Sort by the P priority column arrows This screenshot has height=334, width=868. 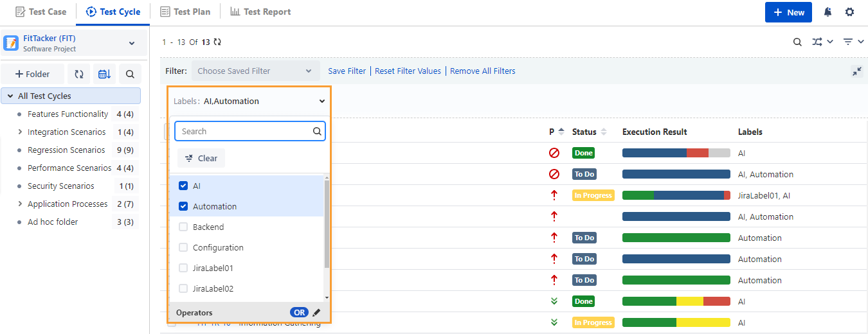561,132
